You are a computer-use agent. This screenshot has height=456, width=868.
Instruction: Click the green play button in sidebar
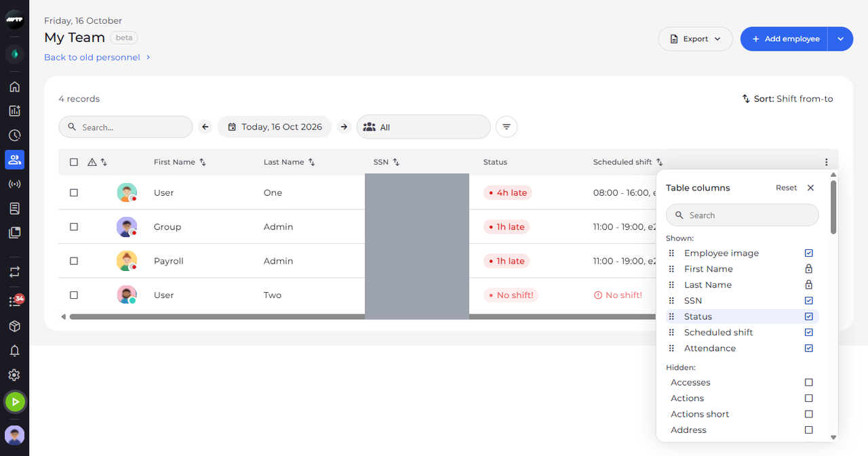pyautogui.click(x=14, y=402)
